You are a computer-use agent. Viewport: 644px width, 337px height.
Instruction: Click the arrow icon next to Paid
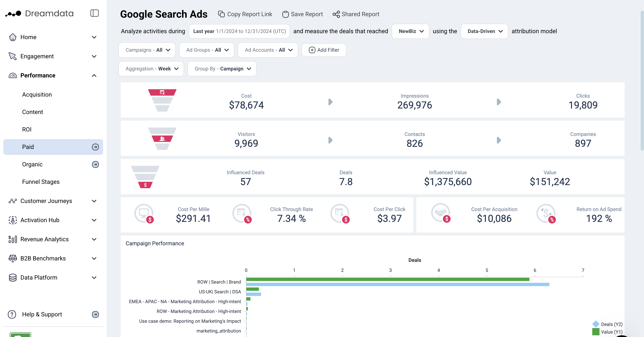pos(95,147)
